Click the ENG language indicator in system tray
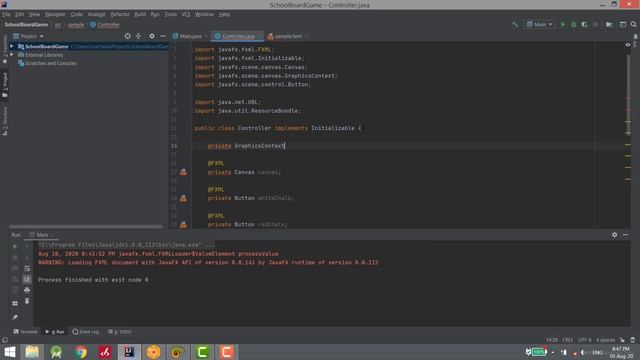Screen dimensions: 640x360 pyautogui.click(x=597, y=352)
